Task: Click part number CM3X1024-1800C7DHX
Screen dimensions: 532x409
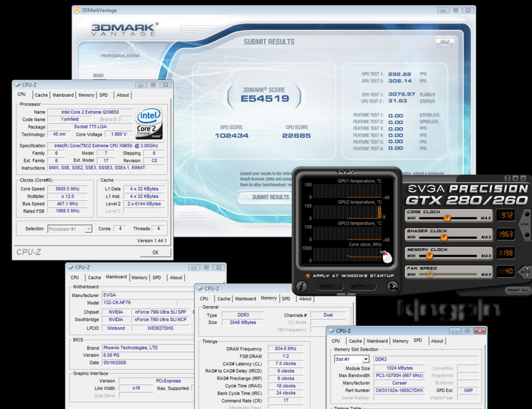Action: 399,391
